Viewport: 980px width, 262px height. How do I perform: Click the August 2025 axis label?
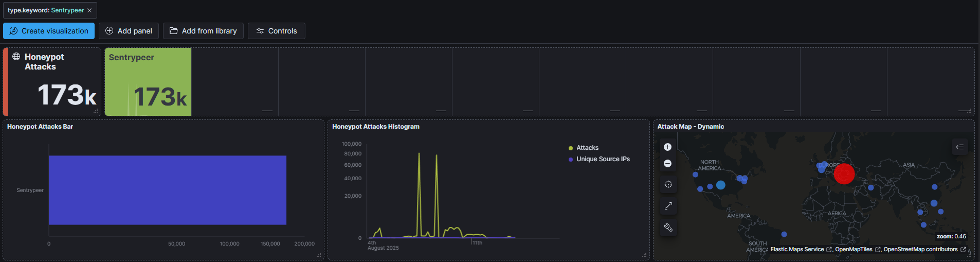tap(383, 248)
